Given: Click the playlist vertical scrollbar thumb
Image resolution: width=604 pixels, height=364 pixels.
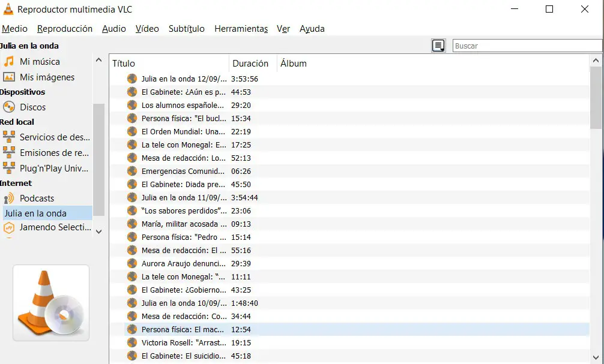Looking at the screenshot, I should (x=596, y=97).
